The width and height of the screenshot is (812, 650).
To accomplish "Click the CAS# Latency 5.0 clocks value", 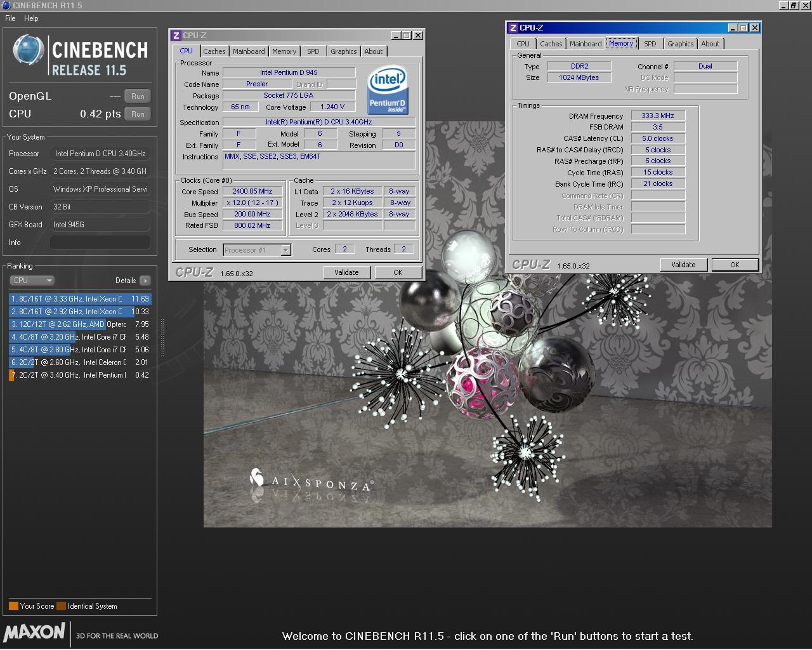I will click(x=658, y=138).
